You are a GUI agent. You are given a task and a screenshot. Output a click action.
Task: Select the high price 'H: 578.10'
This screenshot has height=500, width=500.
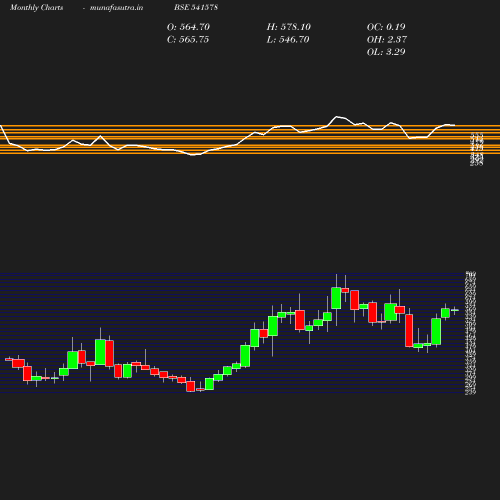click(x=289, y=27)
